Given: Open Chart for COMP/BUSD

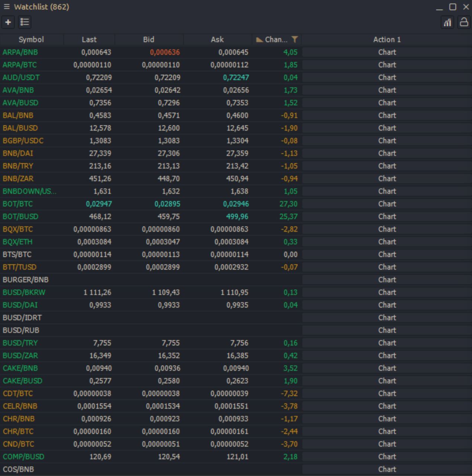Looking at the screenshot, I should (x=387, y=457).
